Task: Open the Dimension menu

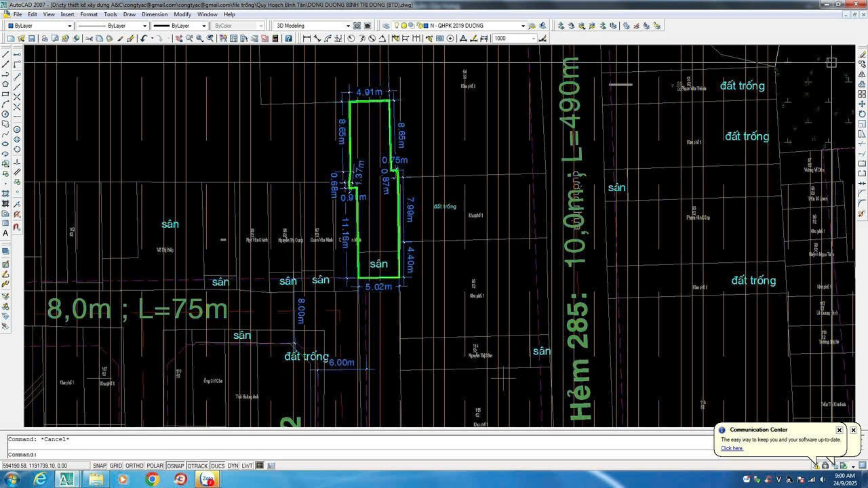Action: 155,14
